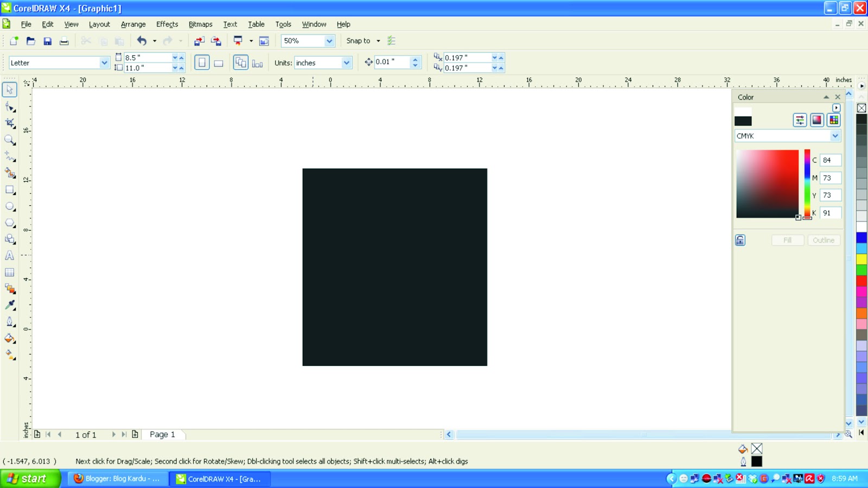Click the Export icon
868x488 pixels.
216,41
